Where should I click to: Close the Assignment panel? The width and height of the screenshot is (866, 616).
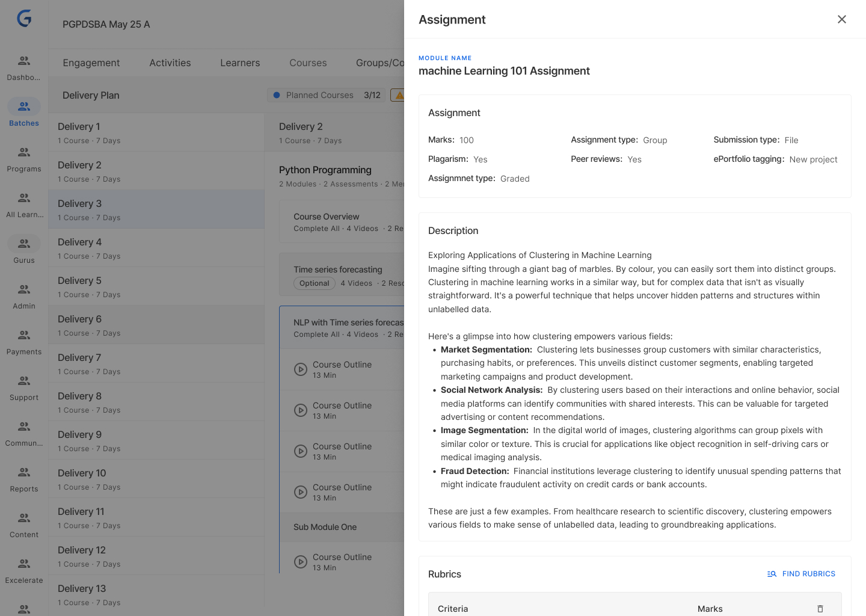(841, 19)
